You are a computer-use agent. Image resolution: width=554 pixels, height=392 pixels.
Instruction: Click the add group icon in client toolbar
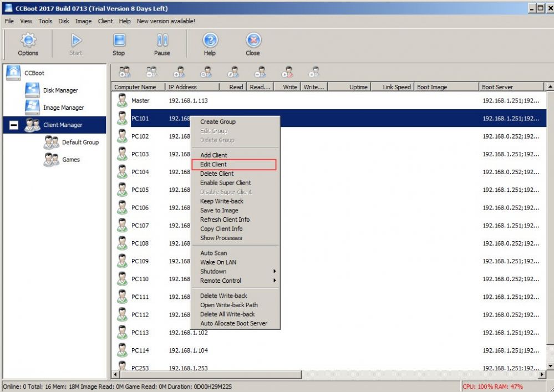tap(125, 72)
